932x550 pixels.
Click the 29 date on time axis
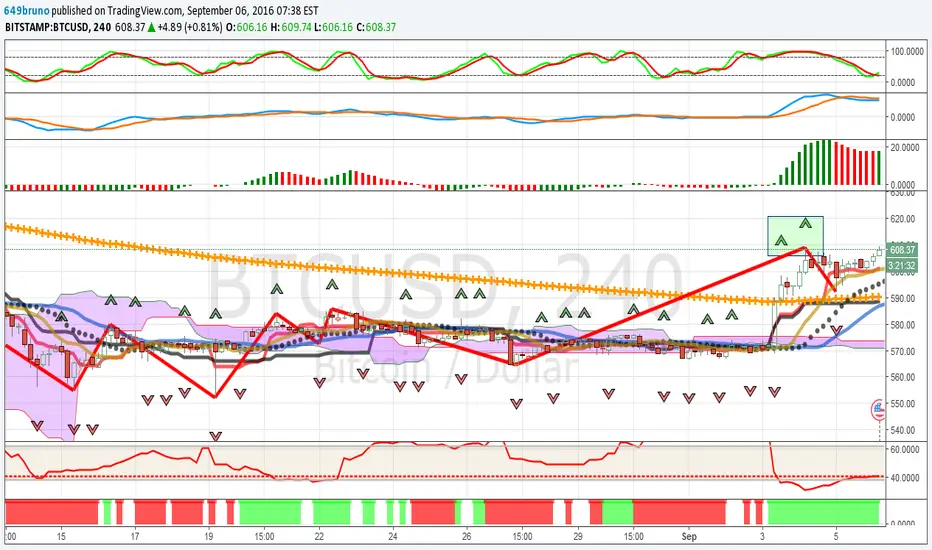[578, 536]
